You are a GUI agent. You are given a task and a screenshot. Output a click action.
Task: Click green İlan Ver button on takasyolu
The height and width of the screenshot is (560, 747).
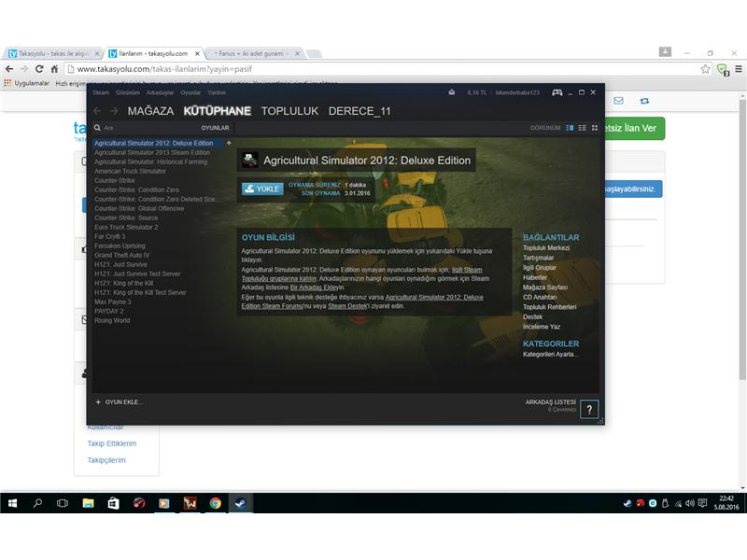634,128
